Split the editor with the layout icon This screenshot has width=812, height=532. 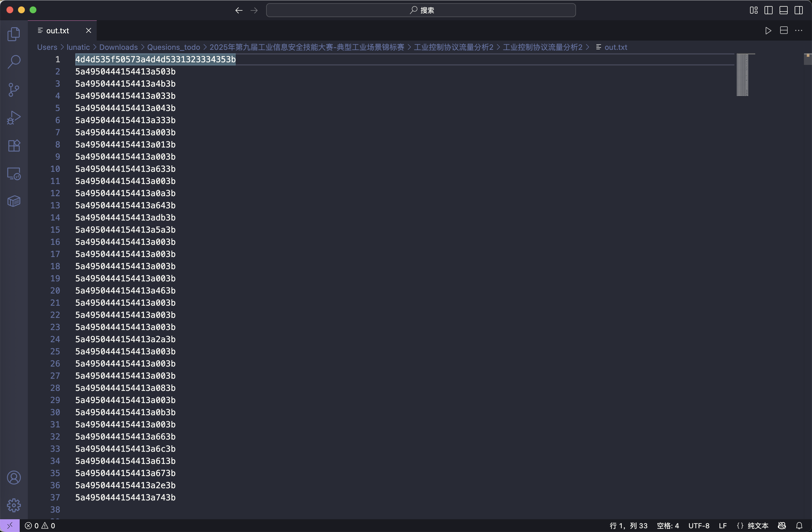pyautogui.click(x=784, y=30)
